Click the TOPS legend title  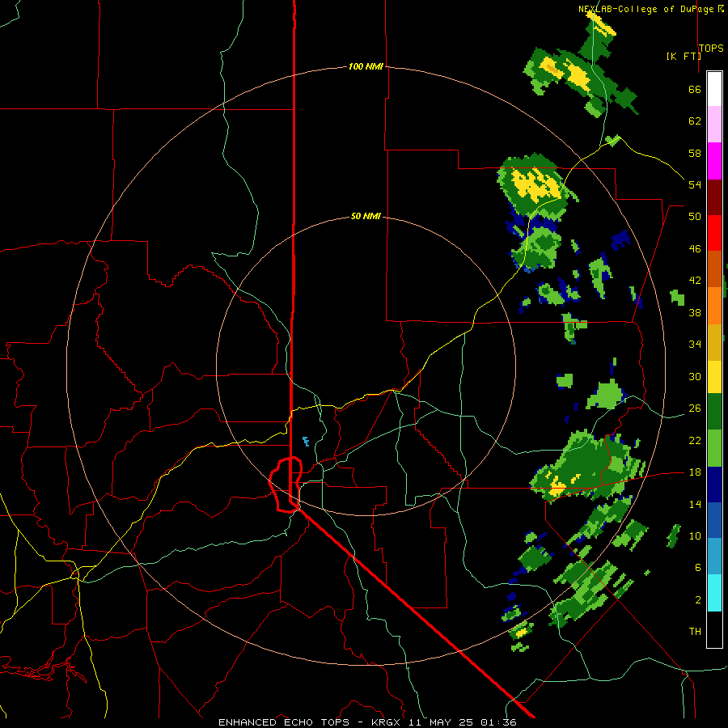711,48
